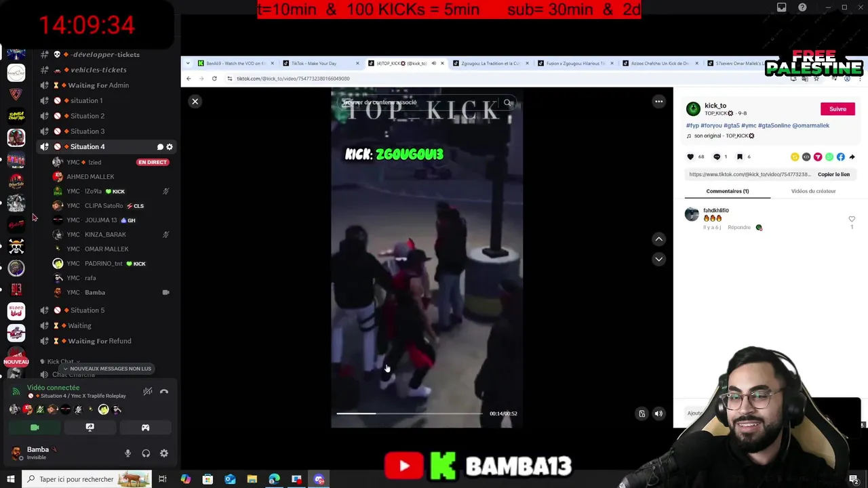Edit Situation 4 channel settings gear
Image resolution: width=868 pixels, height=488 pixels.
click(x=170, y=147)
